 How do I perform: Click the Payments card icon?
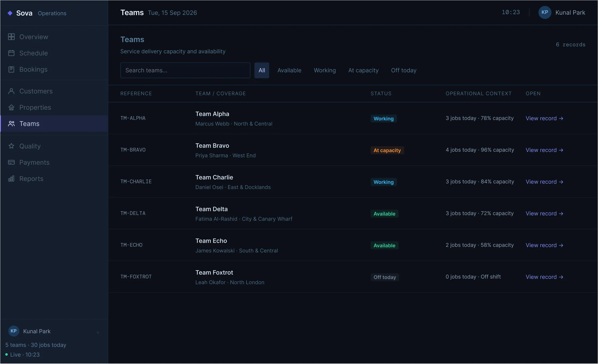[11, 162]
